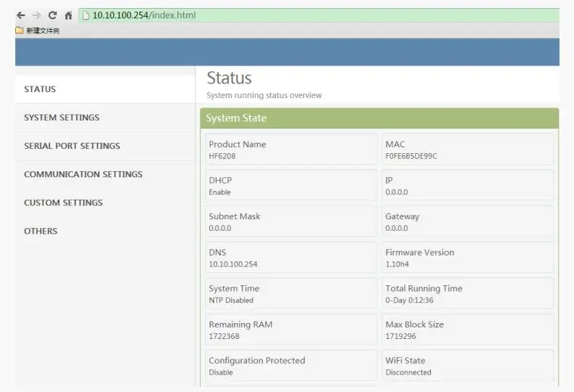Click the Max Block Size label

coord(414,324)
